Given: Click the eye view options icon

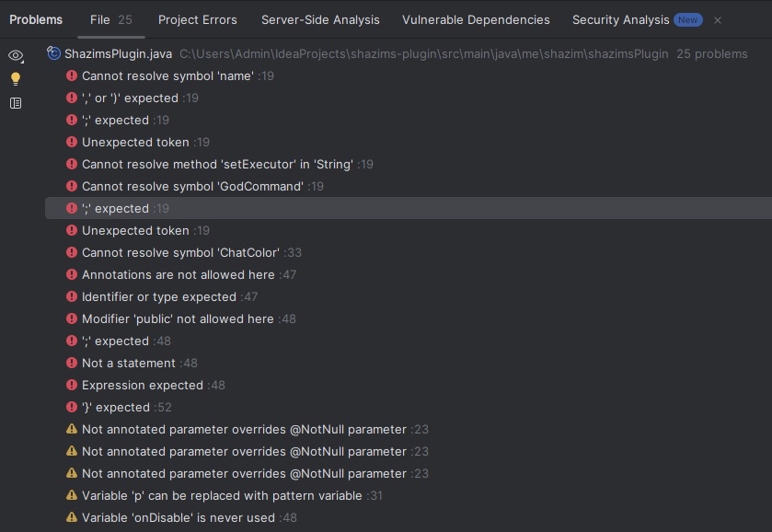Looking at the screenshot, I should [x=16, y=56].
